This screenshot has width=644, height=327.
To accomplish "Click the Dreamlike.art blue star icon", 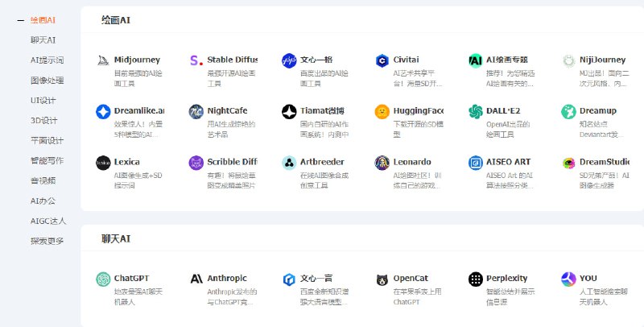I will [x=103, y=112].
